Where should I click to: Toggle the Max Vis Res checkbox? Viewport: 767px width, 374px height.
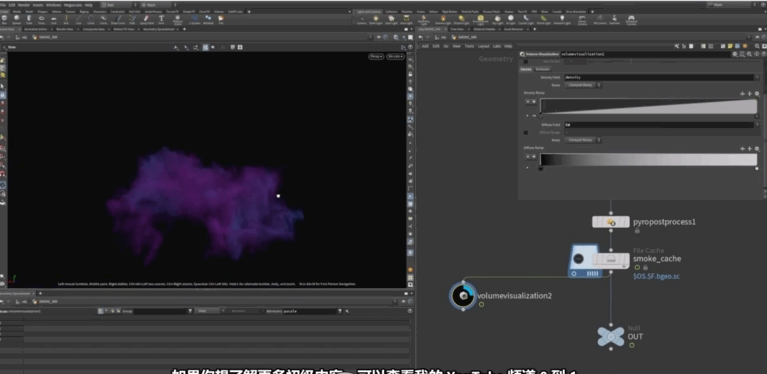point(526,62)
